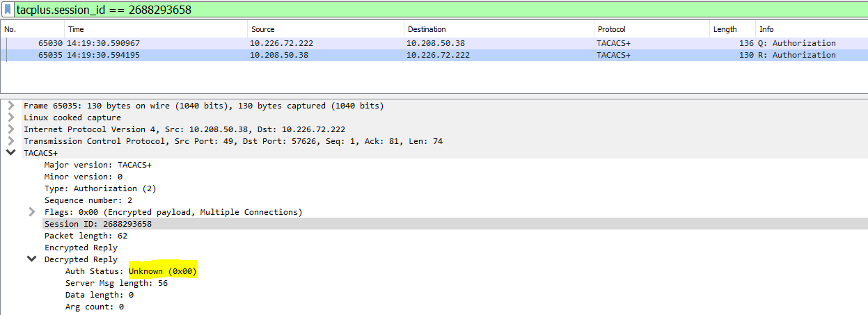This screenshot has height=315, width=868.
Task: Click TACACS+ protocol cell of packet 65035
Action: [613, 55]
